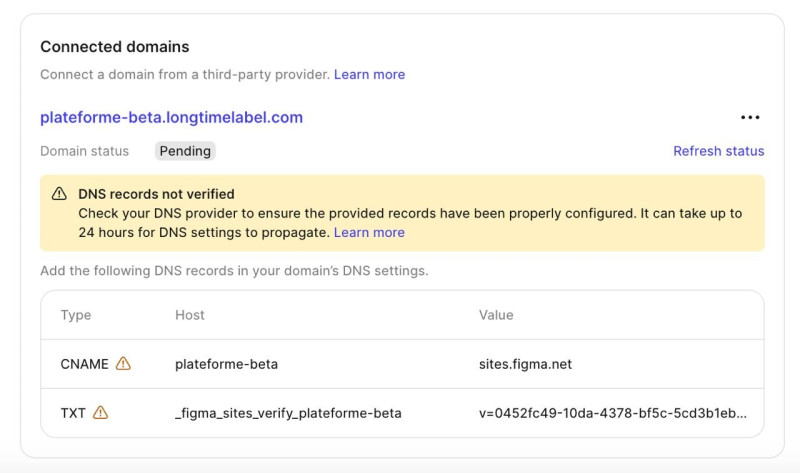Open the plateforme-beta.longtimelabel.com domain link
Image resolution: width=800 pixels, height=473 pixels.
point(171,117)
